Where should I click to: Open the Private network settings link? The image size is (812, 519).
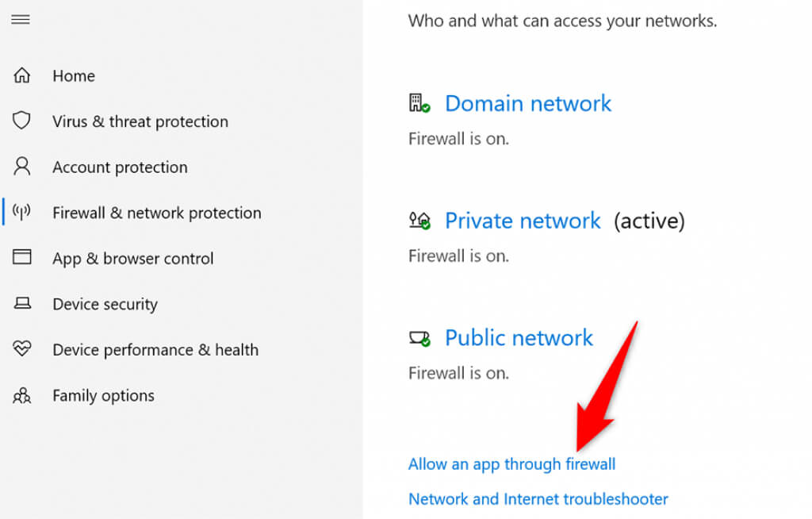click(x=523, y=221)
